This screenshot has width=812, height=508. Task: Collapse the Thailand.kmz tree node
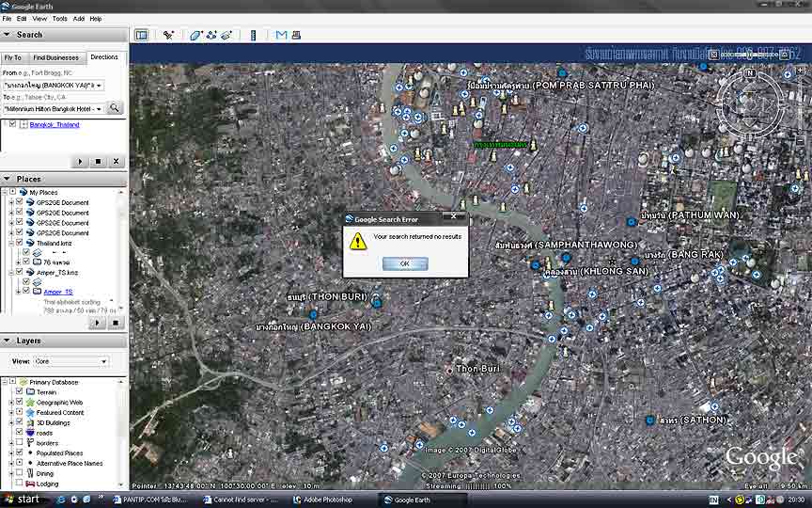click(x=11, y=243)
